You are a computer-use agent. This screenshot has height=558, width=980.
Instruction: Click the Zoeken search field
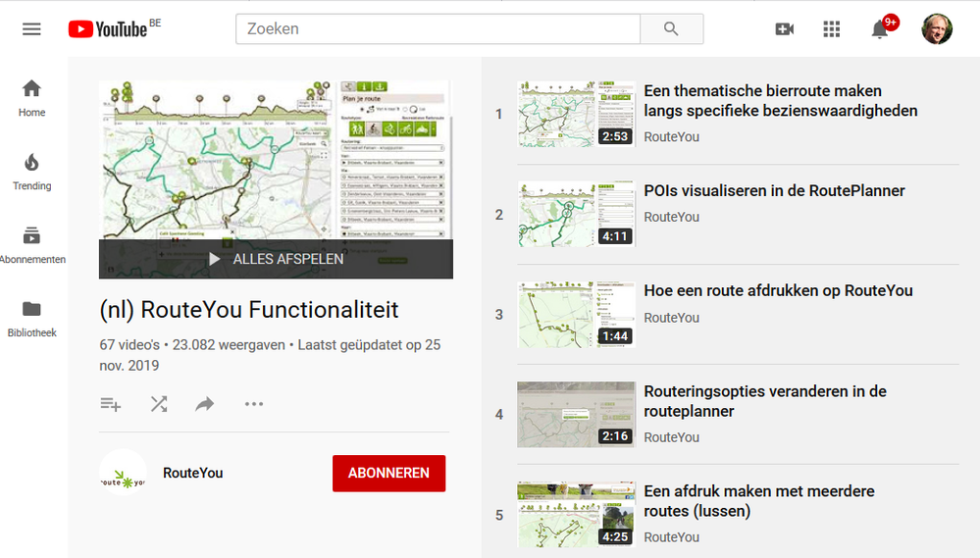click(438, 28)
